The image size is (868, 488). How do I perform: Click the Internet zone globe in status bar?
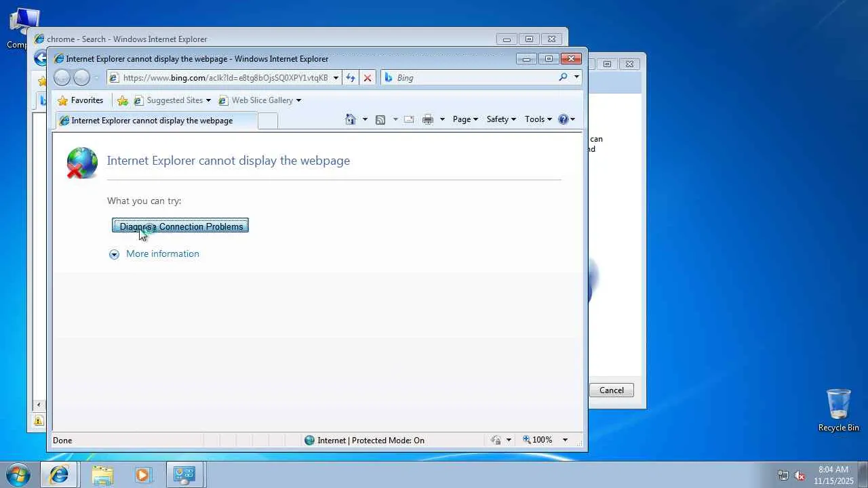pyautogui.click(x=310, y=440)
